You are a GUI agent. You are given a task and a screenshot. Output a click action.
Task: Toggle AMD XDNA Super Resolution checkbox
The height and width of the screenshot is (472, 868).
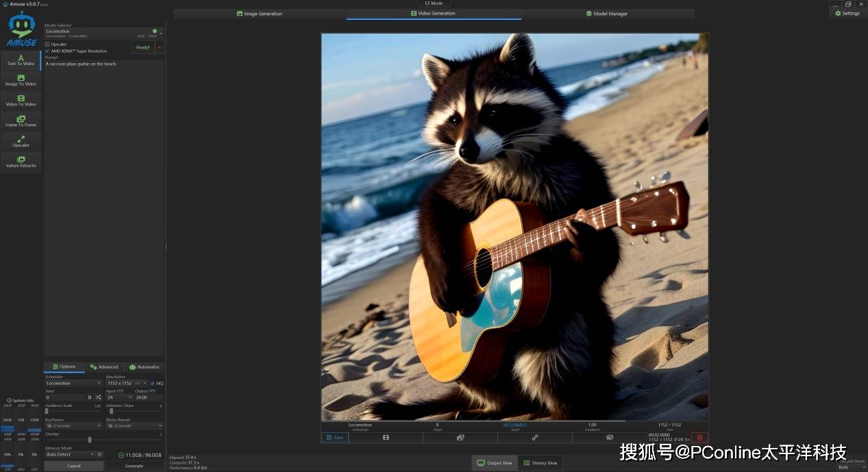coord(47,51)
